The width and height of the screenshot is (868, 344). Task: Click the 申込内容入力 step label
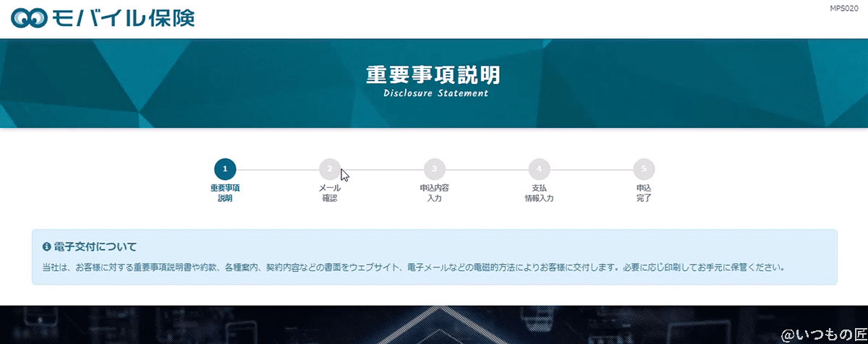click(434, 193)
